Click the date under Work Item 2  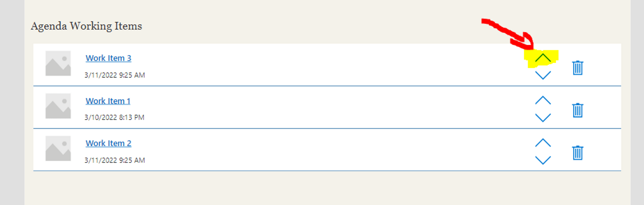click(115, 160)
